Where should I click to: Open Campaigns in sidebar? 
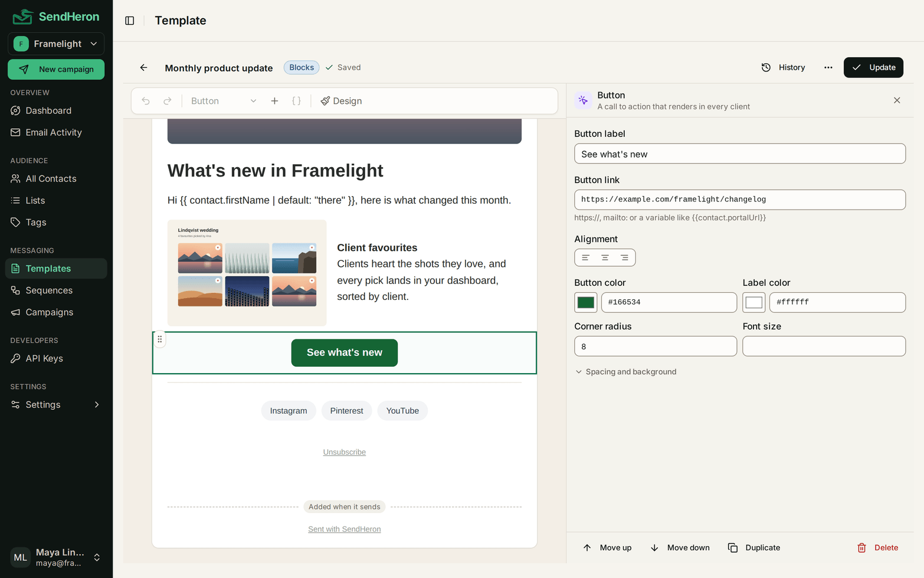pyautogui.click(x=56, y=312)
